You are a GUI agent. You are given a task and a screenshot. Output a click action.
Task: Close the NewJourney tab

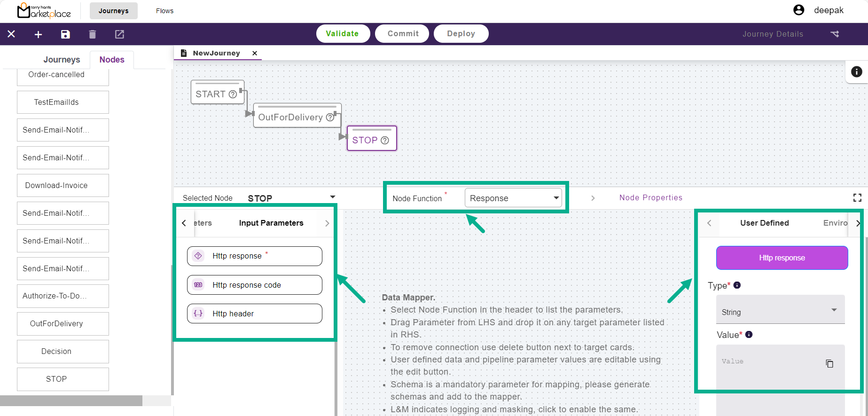(255, 53)
